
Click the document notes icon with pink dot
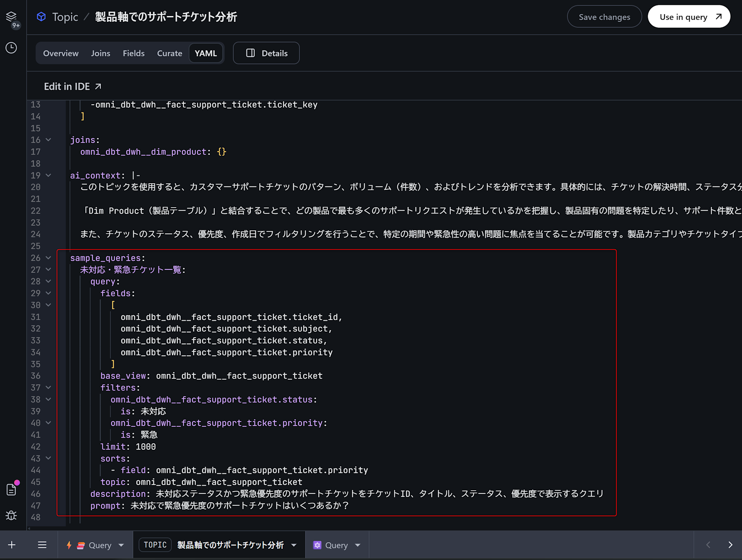(11, 490)
